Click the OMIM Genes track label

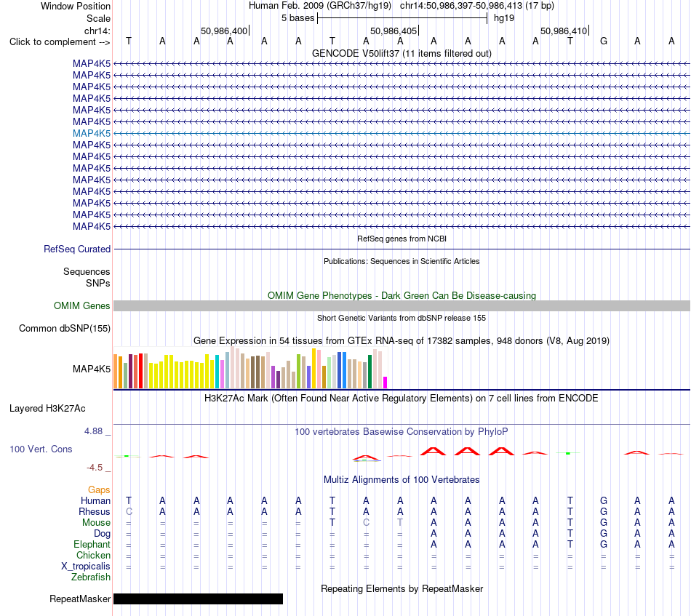coord(82,305)
